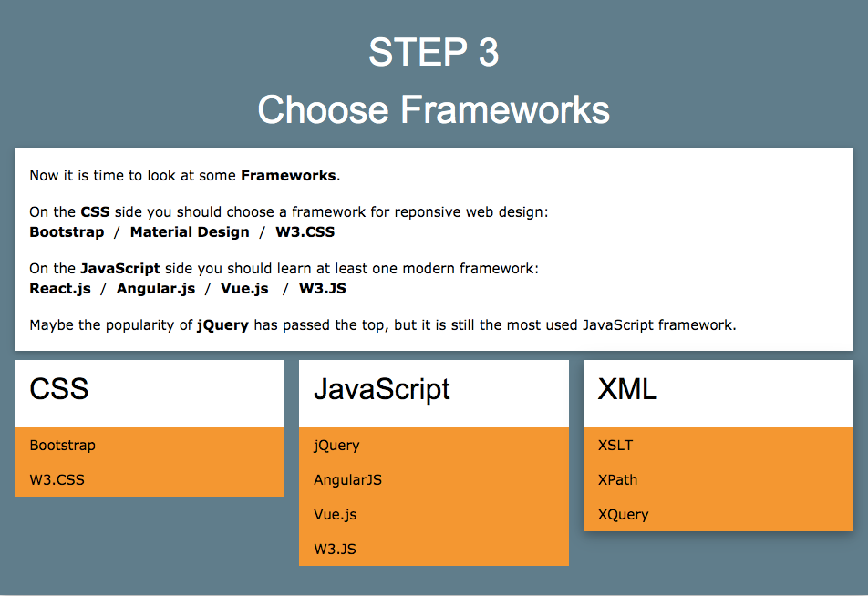
Task: Open the XPath link under XML
Action: tap(617, 479)
